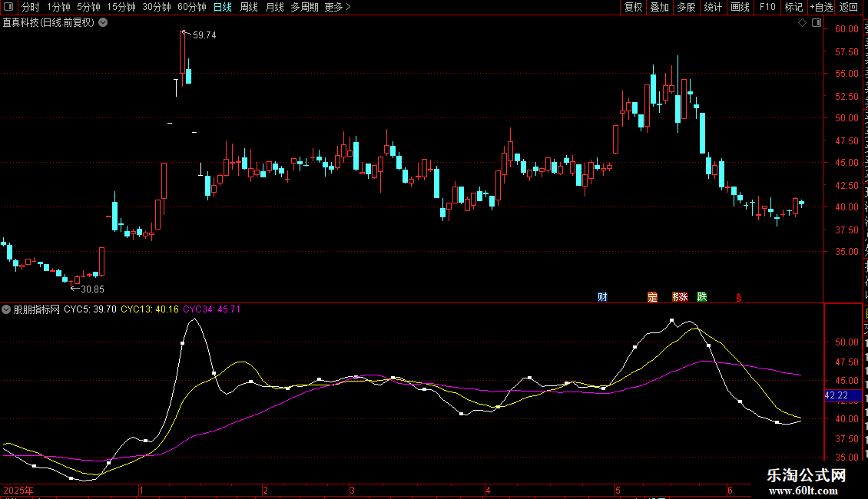Screen dimensions: 868x499
Task: Click the 60.00 price axis label
Action: [846, 28]
